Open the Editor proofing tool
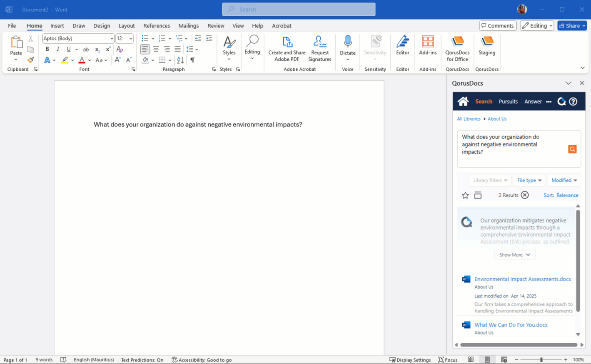The image size is (591, 364). pos(402,45)
